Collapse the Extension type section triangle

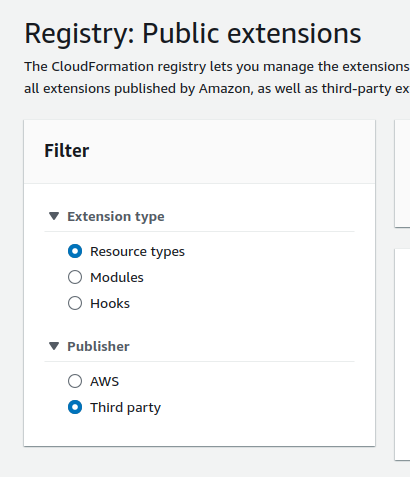pyautogui.click(x=54, y=216)
